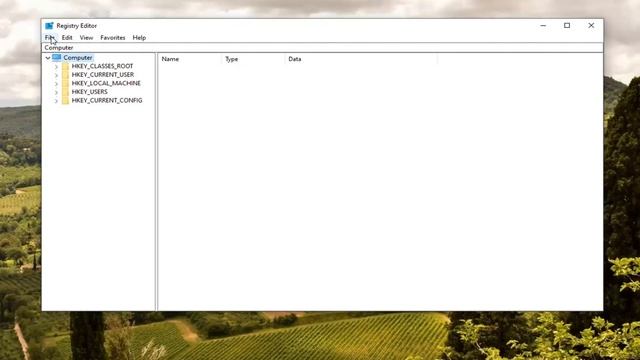Open the View menu
The height and width of the screenshot is (360, 640).
point(86,38)
